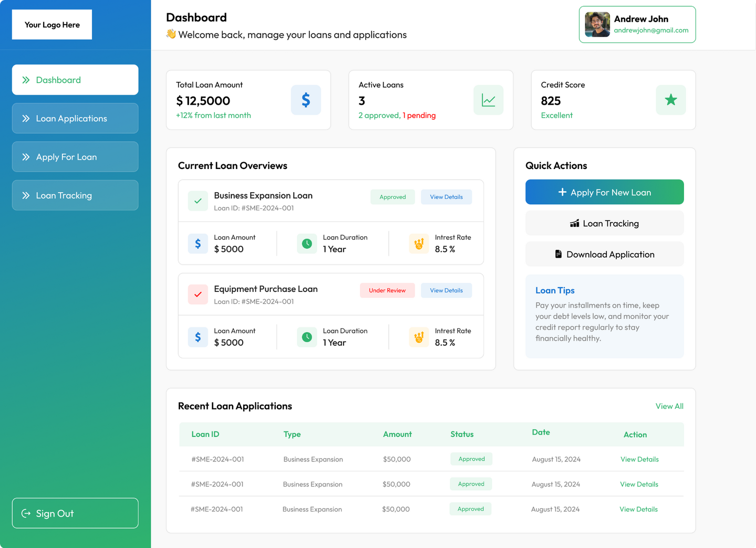
Task: Click the Apply For New Loan button
Action: point(604,192)
